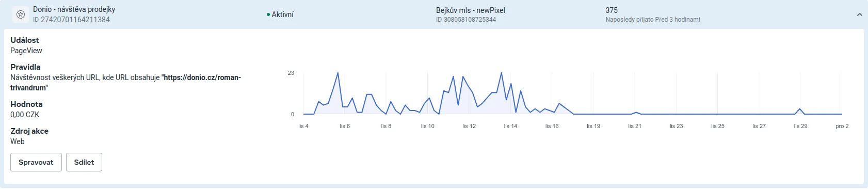Open the Spravovat button
This screenshot has width=868, height=189.
[x=36, y=162]
